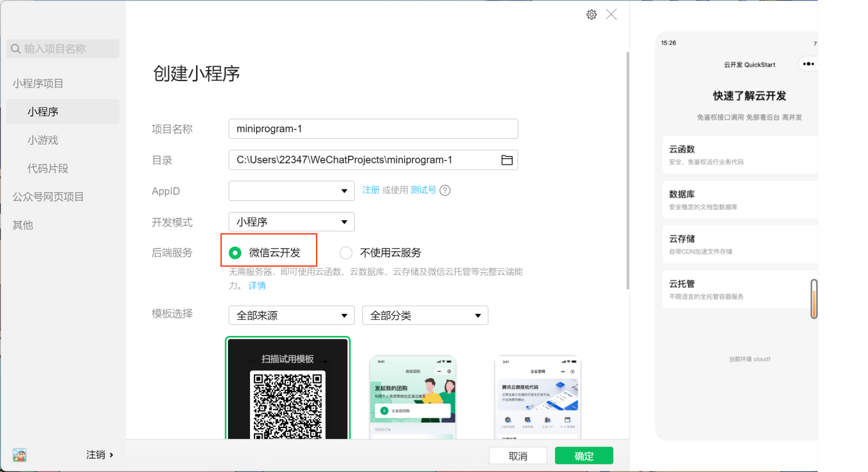This screenshot has height=472, width=868.
Task: Select the 不使用云服务 radio button
Action: pyautogui.click(x=346, y=253)
